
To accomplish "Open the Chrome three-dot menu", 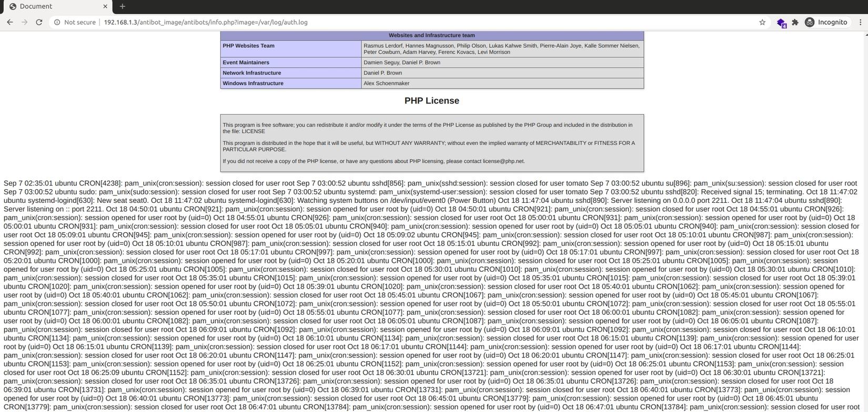I will [861, 22].
